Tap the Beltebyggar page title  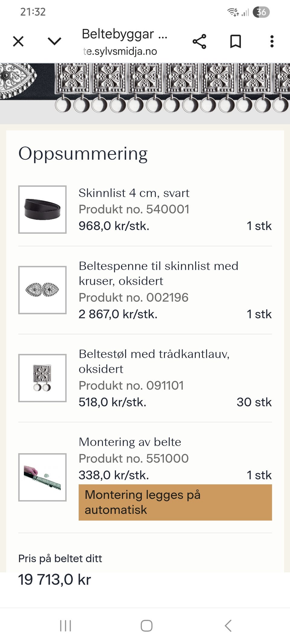point(124,34)
